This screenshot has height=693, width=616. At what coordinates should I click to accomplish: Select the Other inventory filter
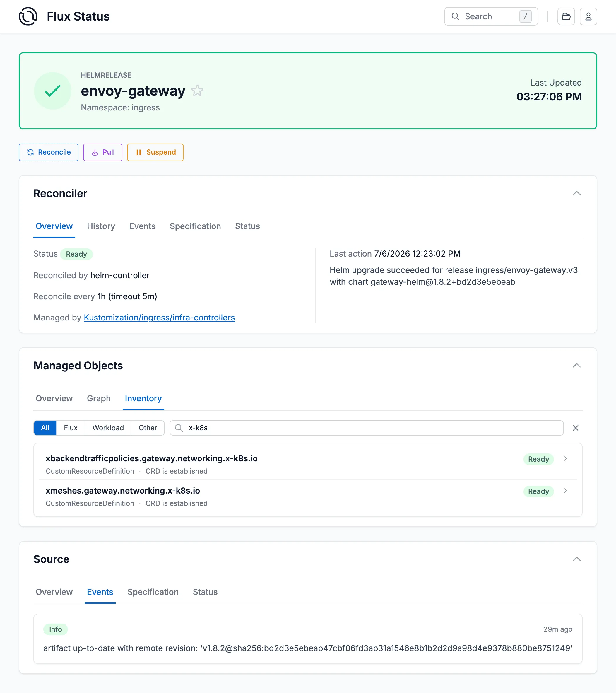pos(148,428)
